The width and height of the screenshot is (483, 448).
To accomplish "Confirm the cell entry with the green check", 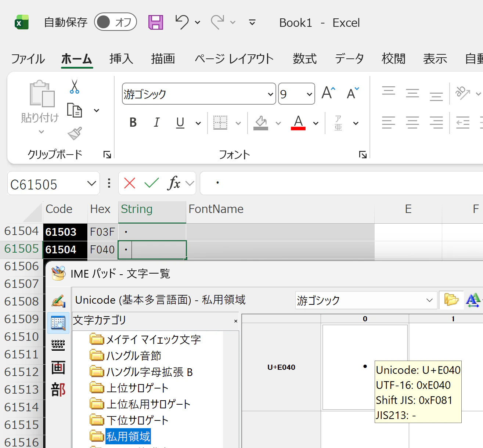I will (151, 183).
